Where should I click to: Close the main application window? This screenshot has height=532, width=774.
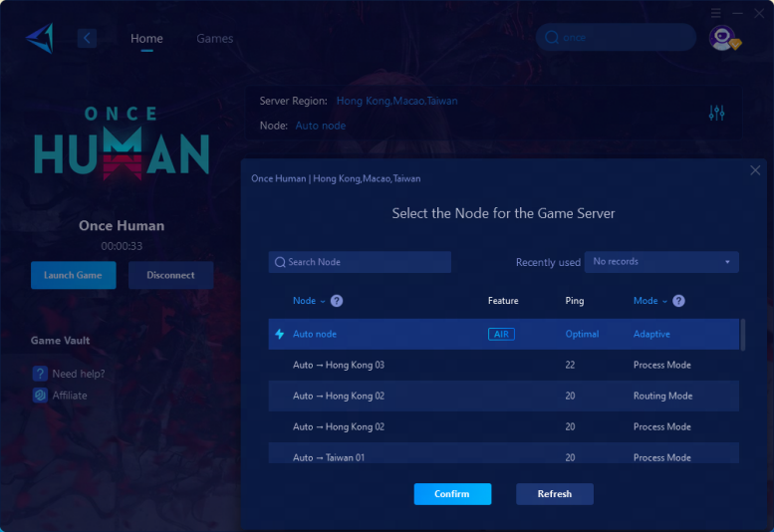pyautogui.click(x=759, y=13)
